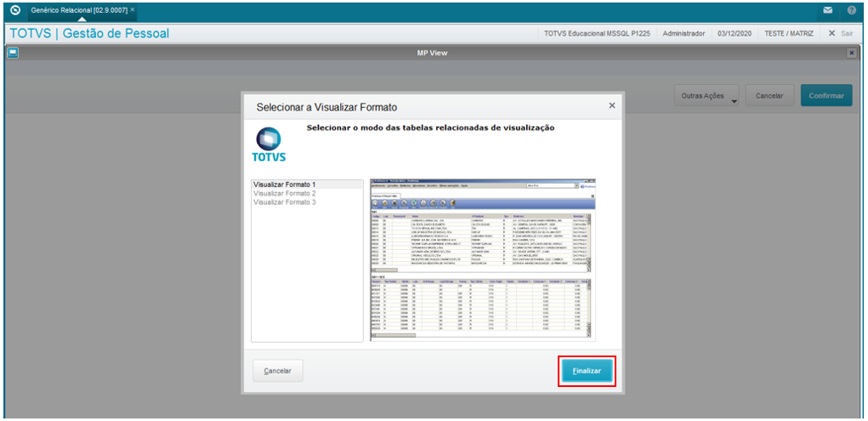Click the TESTE / MATRIZ label
The image size is (868, 421).
coord(789,33)
